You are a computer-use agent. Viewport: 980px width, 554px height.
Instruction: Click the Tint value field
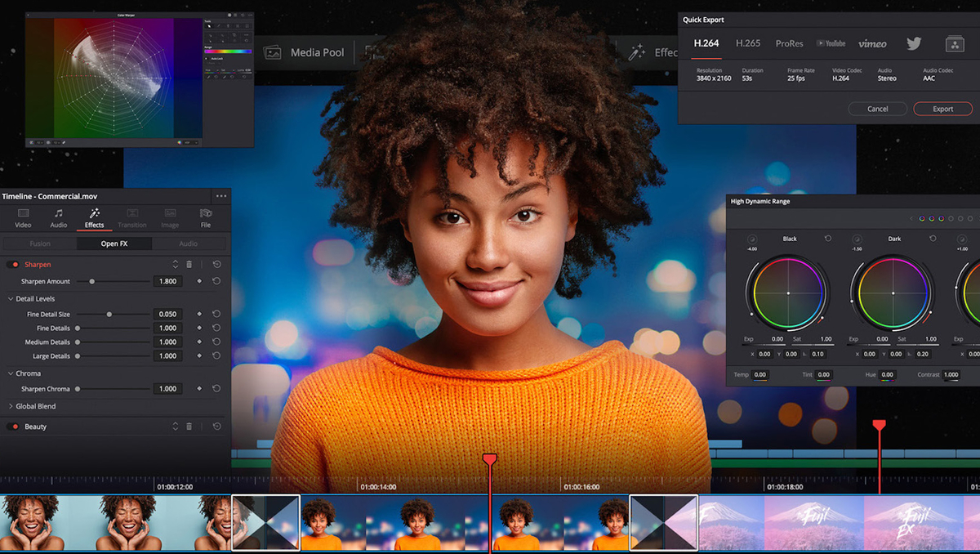(x=824, y=374)
